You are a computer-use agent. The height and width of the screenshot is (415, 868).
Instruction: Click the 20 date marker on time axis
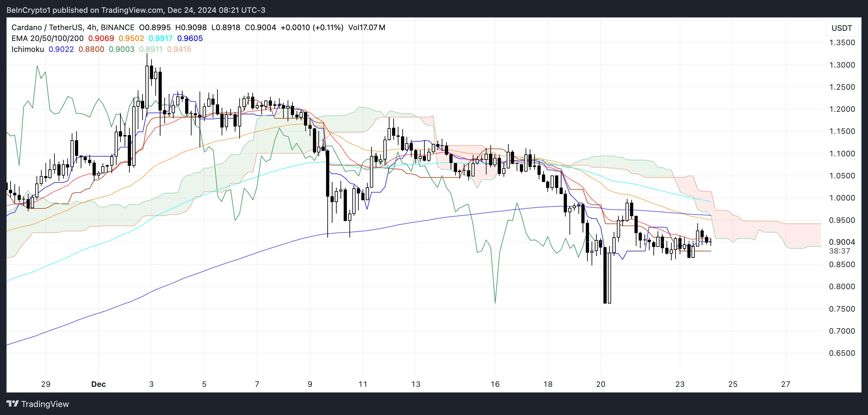[601, 384]
